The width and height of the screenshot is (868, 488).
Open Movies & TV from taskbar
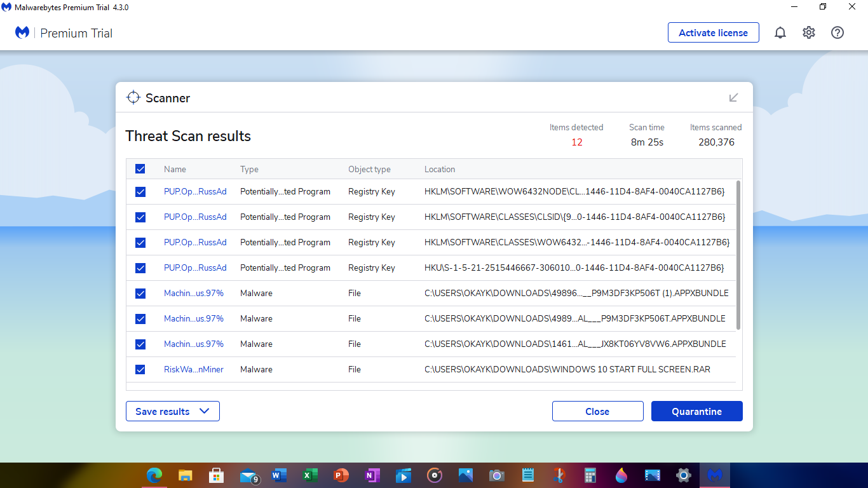[403, 475]
